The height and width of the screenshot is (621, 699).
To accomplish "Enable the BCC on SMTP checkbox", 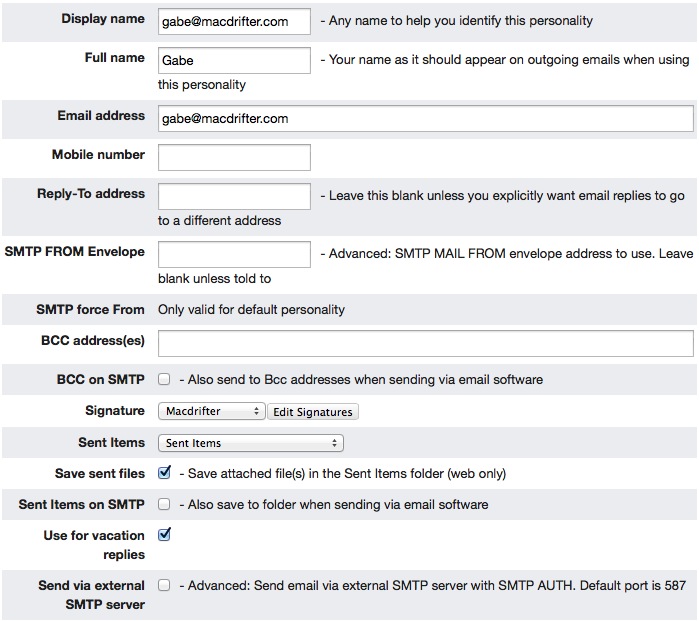I will coord(164,380).
